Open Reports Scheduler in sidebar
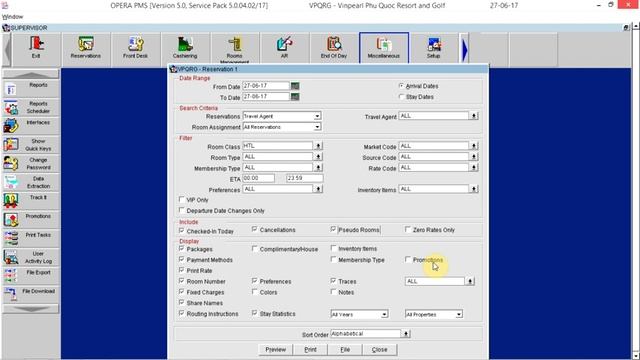640x360 pixels. pos(31,107)
